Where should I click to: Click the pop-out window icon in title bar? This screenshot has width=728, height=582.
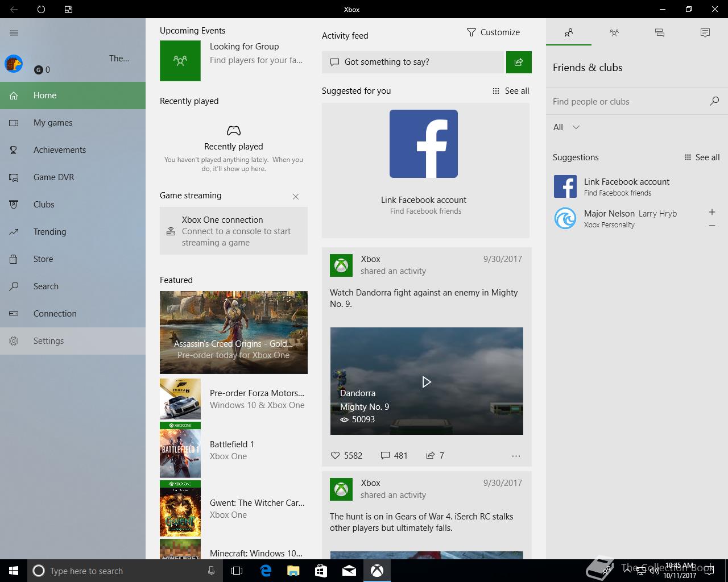68,9
